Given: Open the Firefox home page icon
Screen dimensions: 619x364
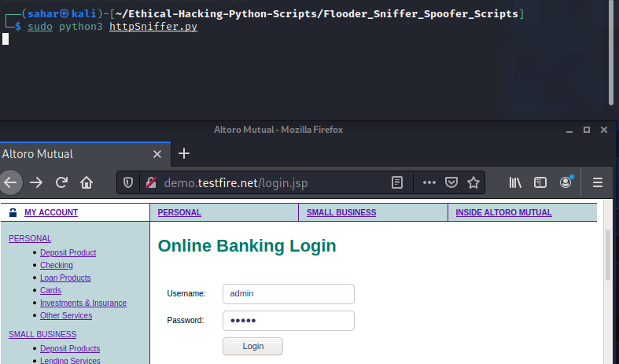Looking at the screenshot, I should (87, 182).
